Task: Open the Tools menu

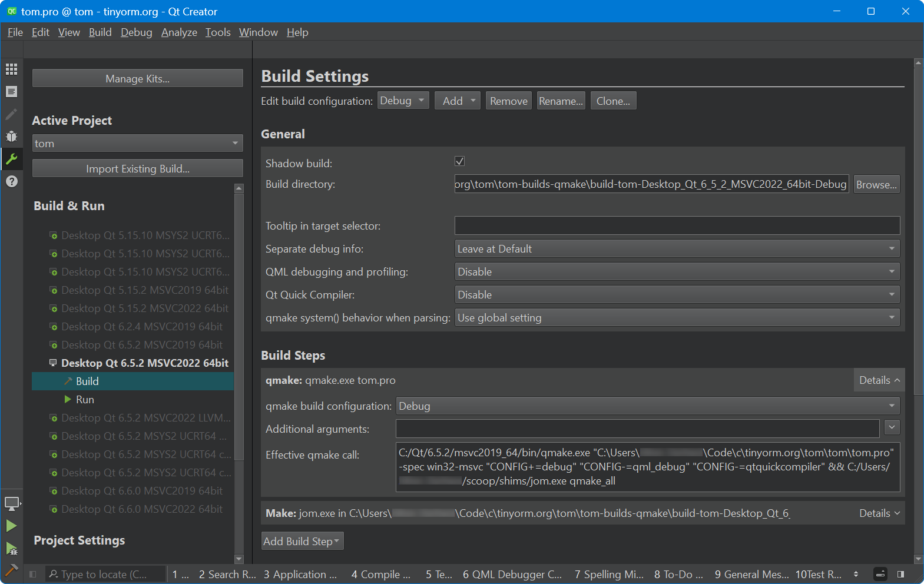Action: click(218, 32)
